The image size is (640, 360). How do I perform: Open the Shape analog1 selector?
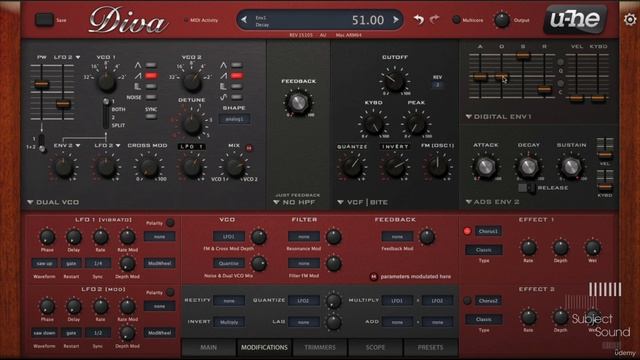coord(235,119)
